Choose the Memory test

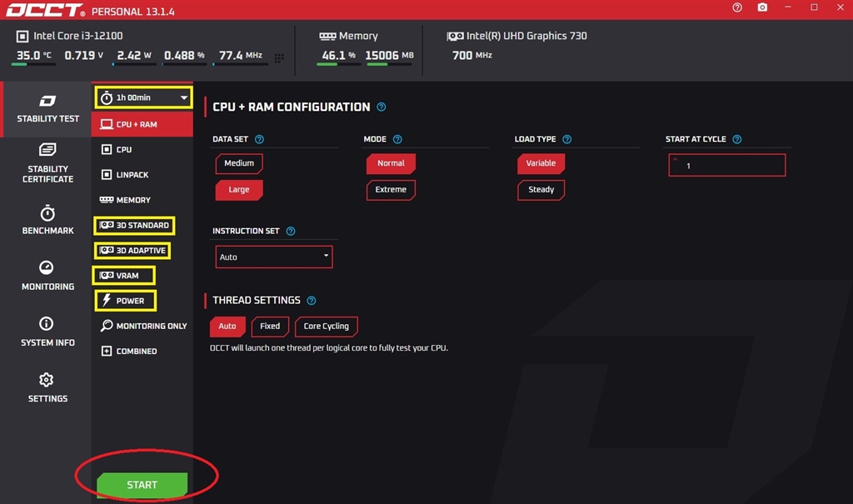click(142, 200)
